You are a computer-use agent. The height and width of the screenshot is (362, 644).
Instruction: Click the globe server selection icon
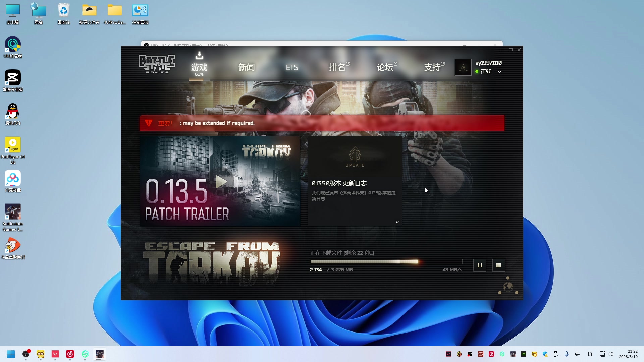508,287
